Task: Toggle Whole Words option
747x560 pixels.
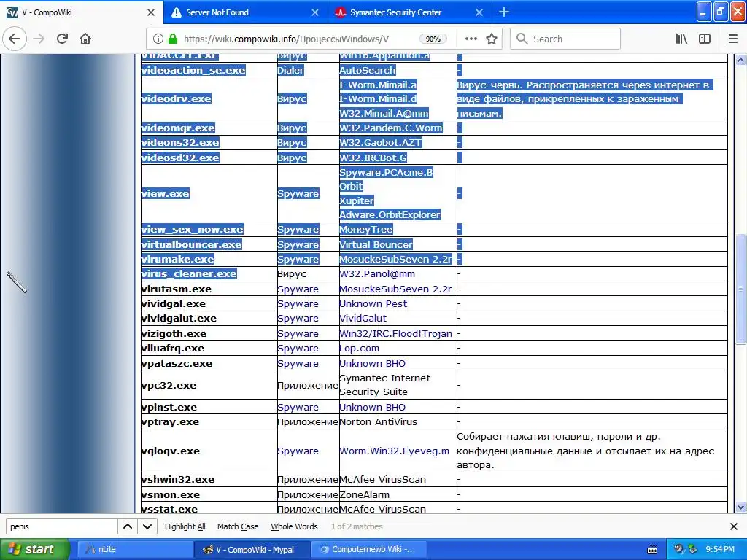Action: coord(294,526)
